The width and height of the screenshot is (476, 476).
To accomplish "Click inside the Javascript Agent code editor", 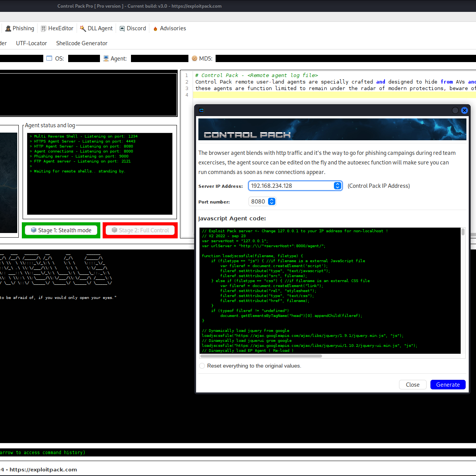I will point(330,291).
